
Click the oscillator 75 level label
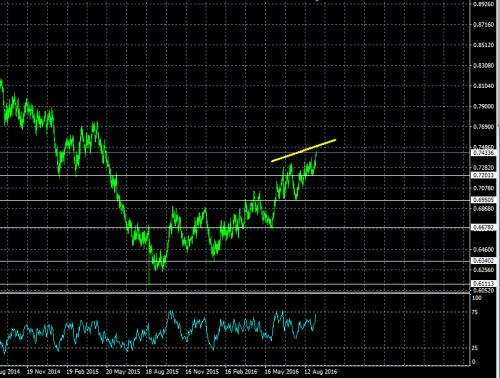click(x=475, y=312)
